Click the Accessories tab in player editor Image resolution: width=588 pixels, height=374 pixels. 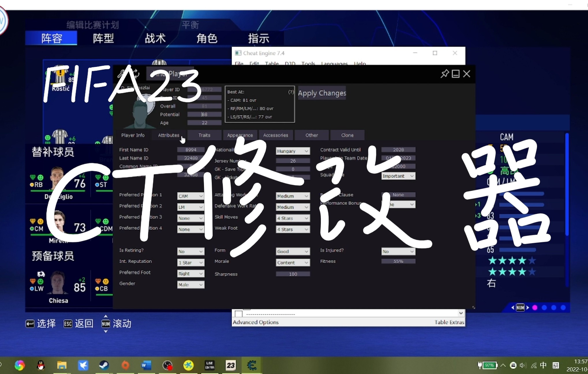pos(275,135)
